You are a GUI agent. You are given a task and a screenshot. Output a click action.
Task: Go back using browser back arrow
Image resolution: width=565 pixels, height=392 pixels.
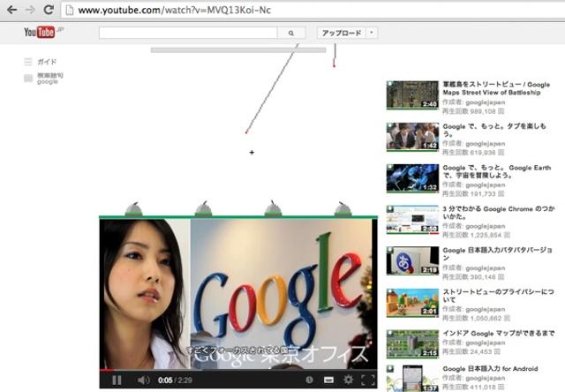tap(11, 10)
